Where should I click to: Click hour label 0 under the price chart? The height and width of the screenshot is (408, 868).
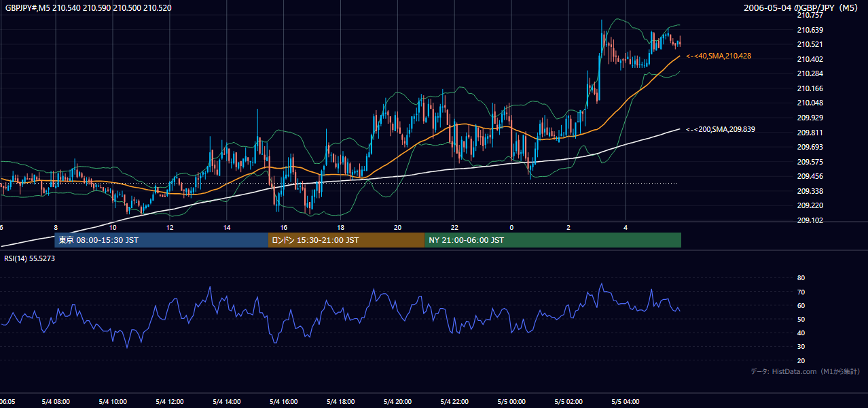pyautogui.click(x=511, y=227)
